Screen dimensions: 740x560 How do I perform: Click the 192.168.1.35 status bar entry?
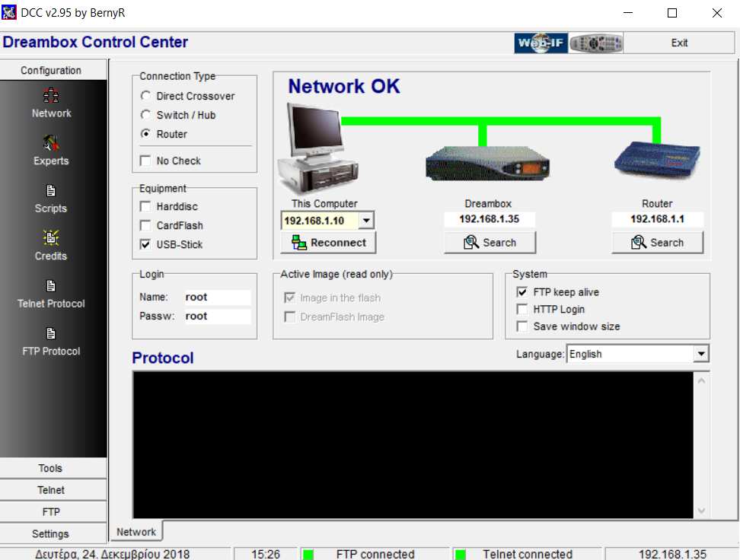coord(672,554)
